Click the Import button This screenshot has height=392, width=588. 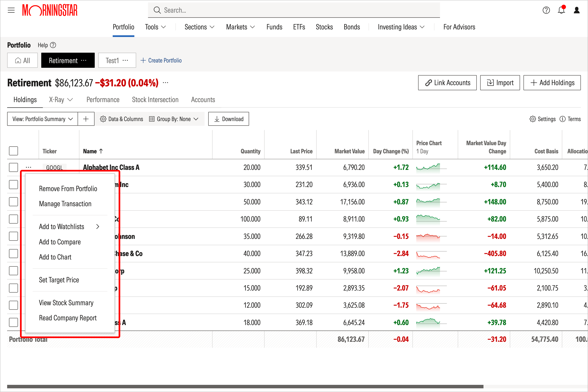pyautogui.click(x=500, y=83)
